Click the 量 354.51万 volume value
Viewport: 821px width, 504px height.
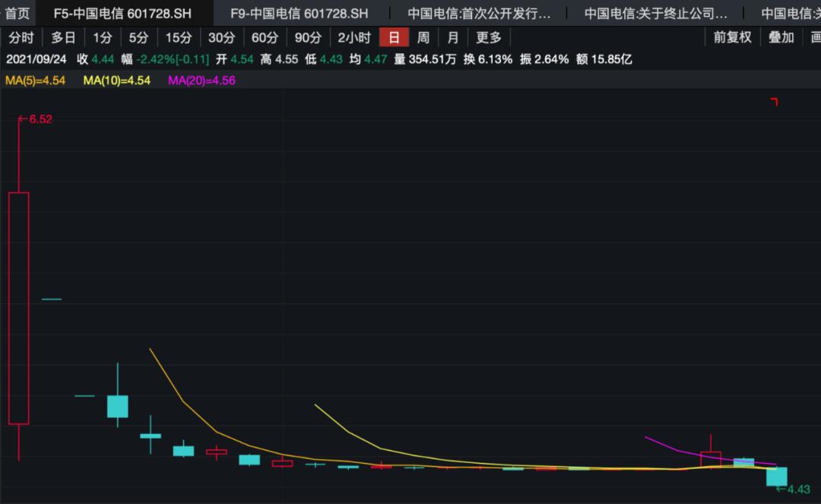click(425, 59)
